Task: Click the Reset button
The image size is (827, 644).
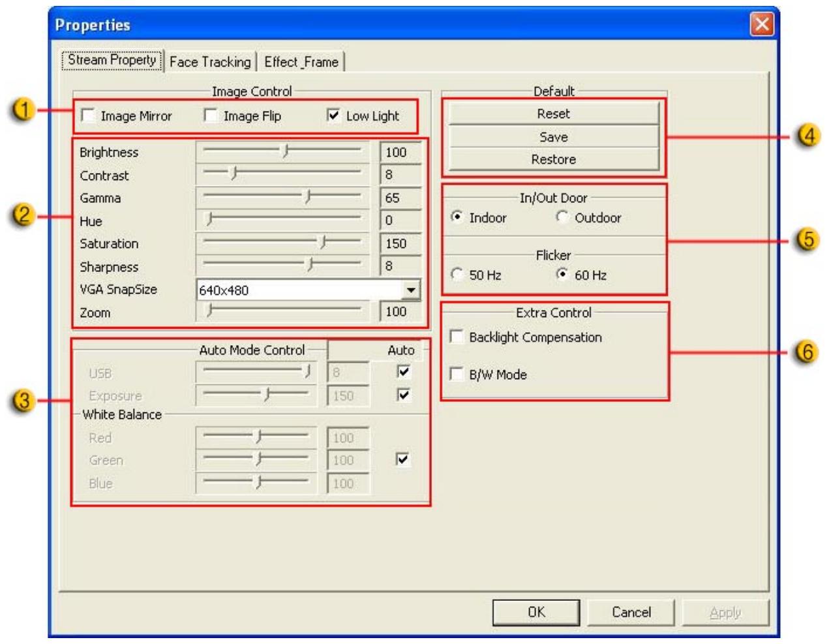Action: [554, 114]
